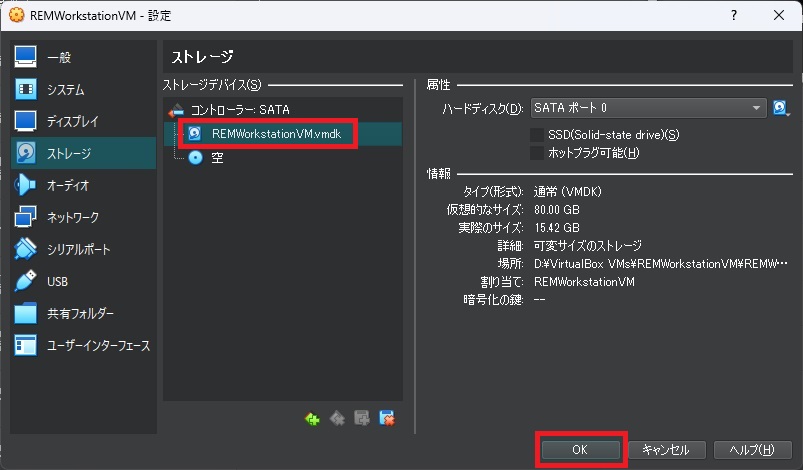Open the オーディオ settings category
Image resolution: width=803 pixels, height=470 pixels.
point(83,185)
